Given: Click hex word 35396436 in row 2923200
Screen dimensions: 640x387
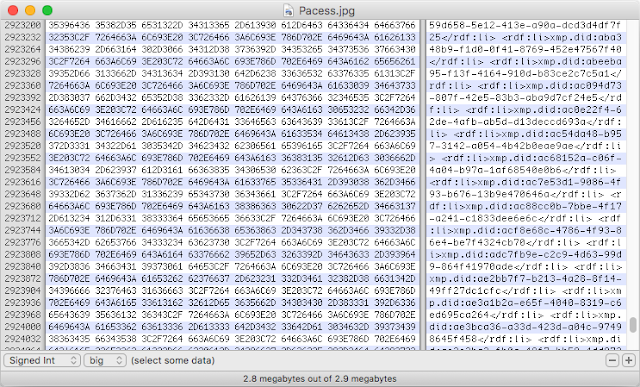Looking at the screenshot, I should pos(69,25).
